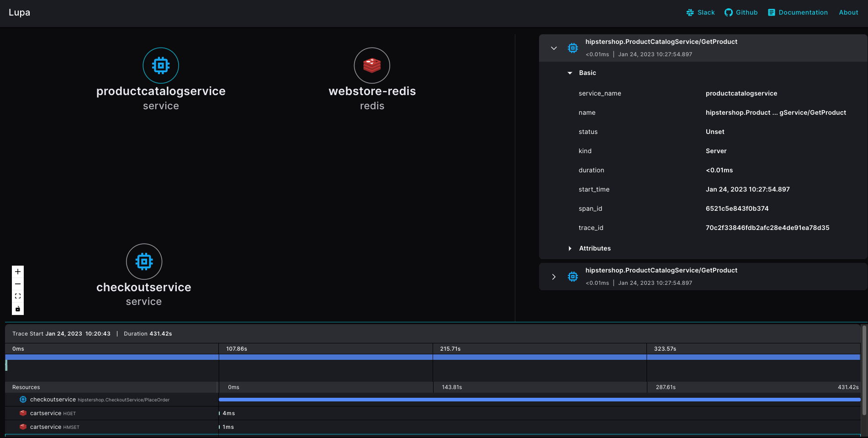Expand the second GetProduct span entry
Image resolution: width=868 pixels, height=438 pixels.
pos(554,277)
